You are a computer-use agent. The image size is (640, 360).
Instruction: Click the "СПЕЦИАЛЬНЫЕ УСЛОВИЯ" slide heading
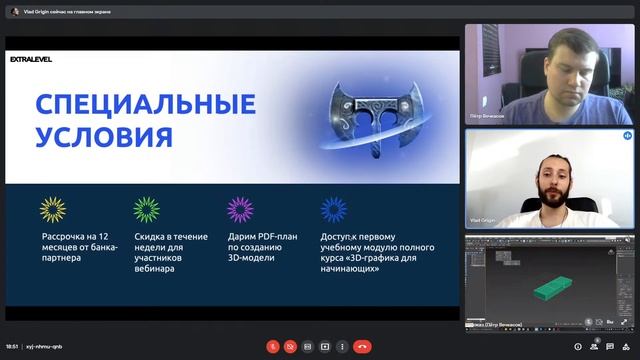(x=145, y=120)
